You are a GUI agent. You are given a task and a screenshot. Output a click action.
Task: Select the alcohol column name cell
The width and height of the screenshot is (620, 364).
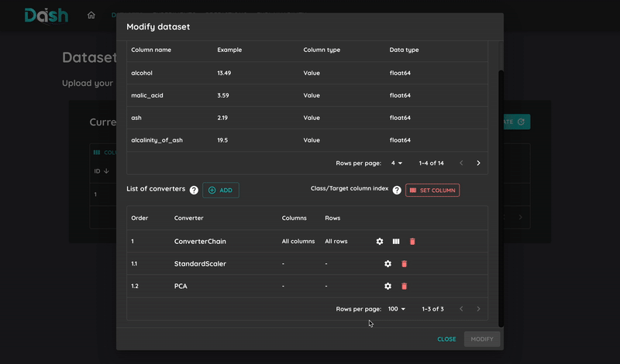[x=142, y=73]
